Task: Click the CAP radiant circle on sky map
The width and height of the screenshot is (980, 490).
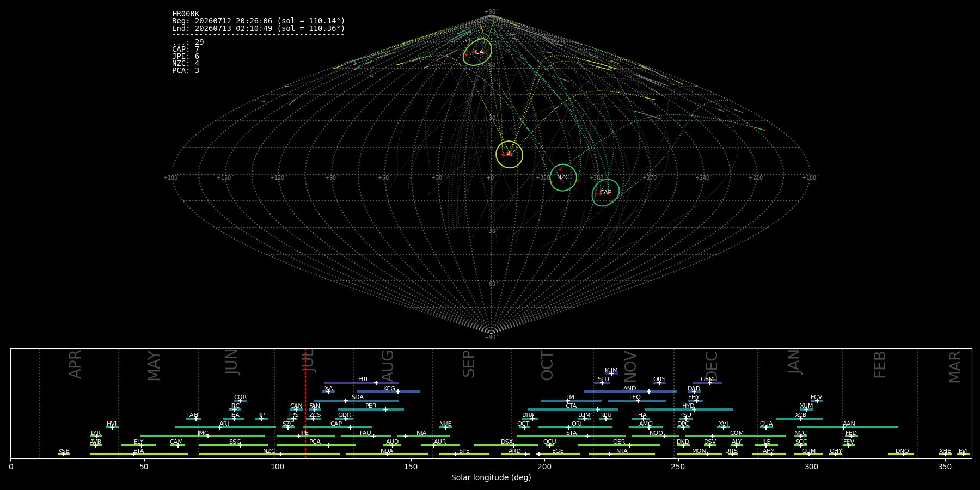Action: pos(605,193)
